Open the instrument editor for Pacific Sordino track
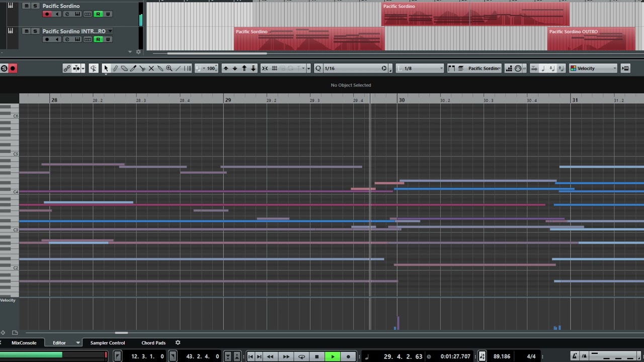 tap(77, 14)
